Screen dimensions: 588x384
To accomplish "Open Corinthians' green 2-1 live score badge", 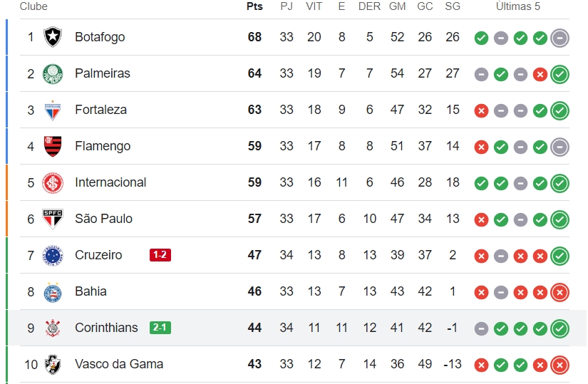I will click(x=160, y=328).
